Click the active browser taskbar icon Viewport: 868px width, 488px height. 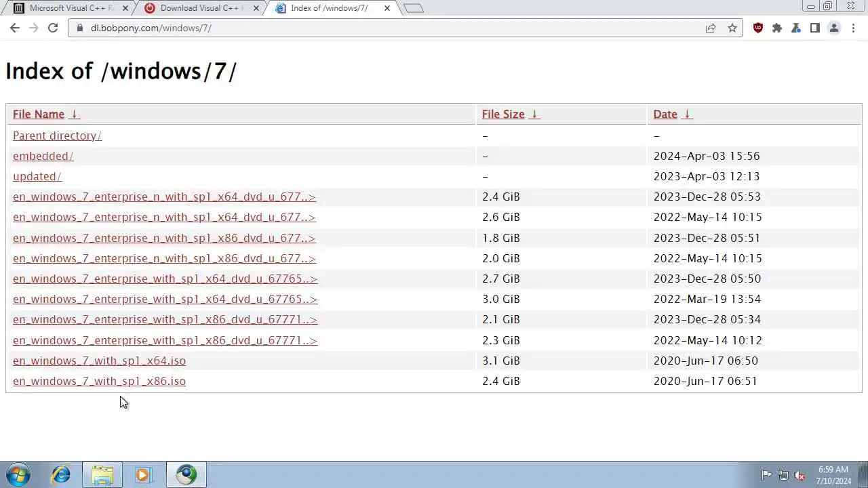[186, 475]
